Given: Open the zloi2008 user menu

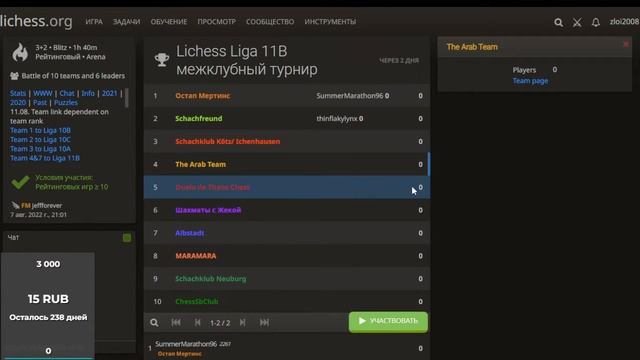Looking at the screenshot, I should [x=624, y=22].
